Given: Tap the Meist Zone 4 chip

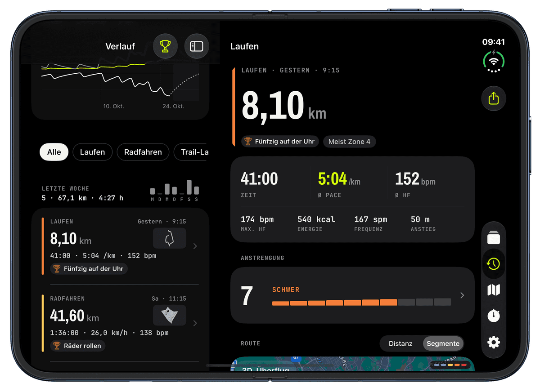Looking at the screenshot, I should click(x=349, y=141).
